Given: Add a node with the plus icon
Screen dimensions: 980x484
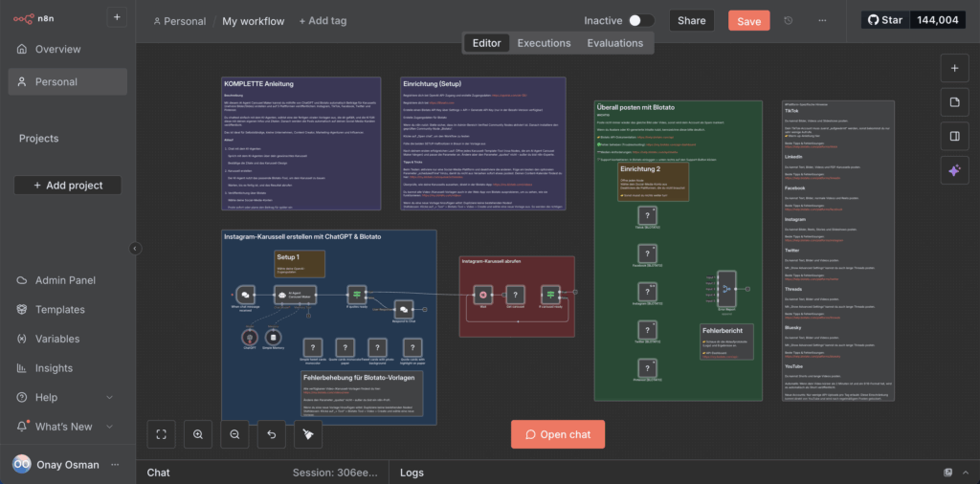Looking at the screenshot, I should click(954, 69).
